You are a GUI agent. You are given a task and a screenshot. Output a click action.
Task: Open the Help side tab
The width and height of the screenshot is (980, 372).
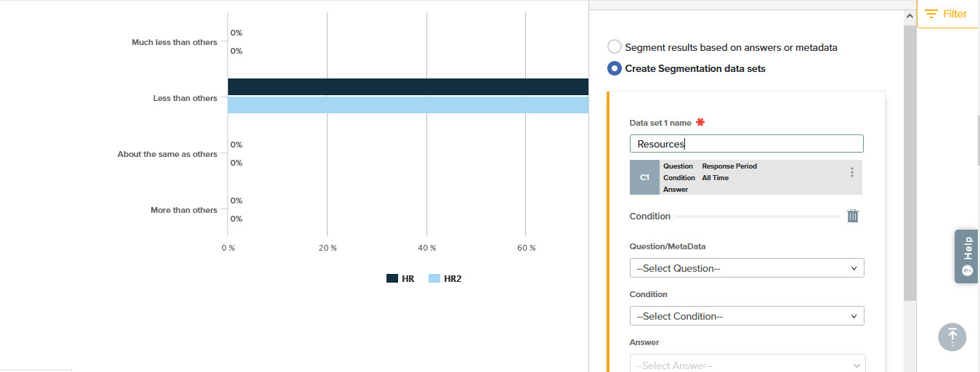tap(966, 256)
